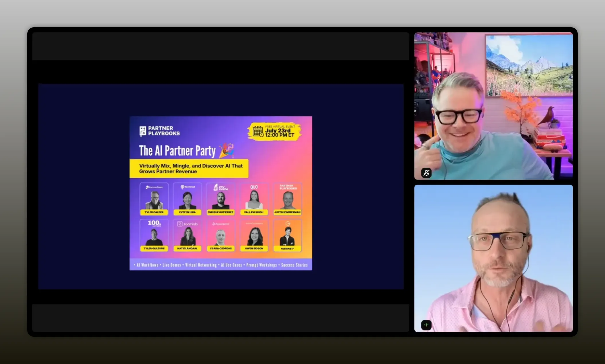Click the "TYLER CALDER" name label
This screenshot has height=364, width=605.
(154, 212)
